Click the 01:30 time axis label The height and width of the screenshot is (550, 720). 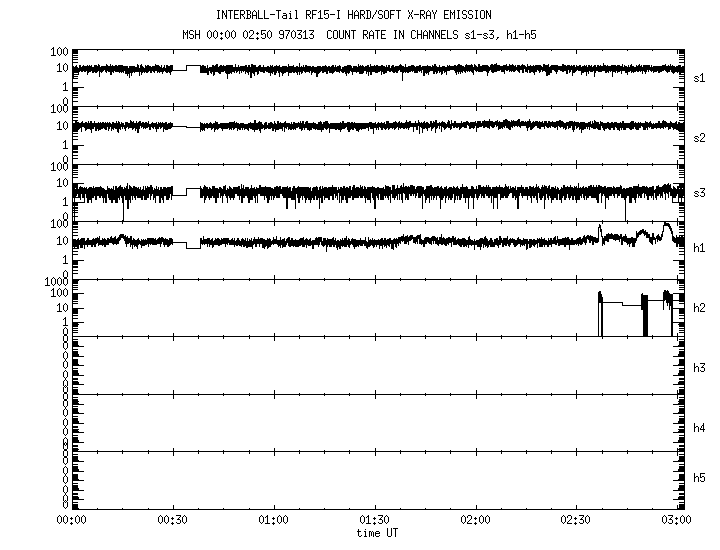click(x=374, y=520)
